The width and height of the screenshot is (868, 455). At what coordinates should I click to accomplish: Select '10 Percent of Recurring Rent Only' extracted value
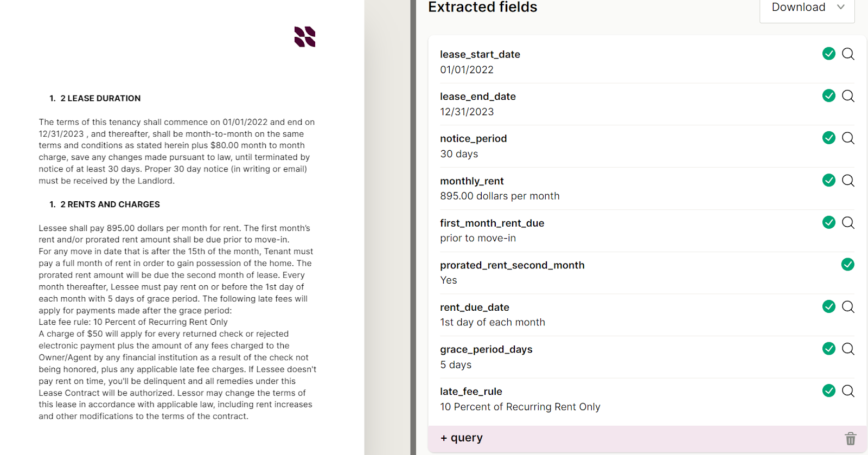[520, 407]
